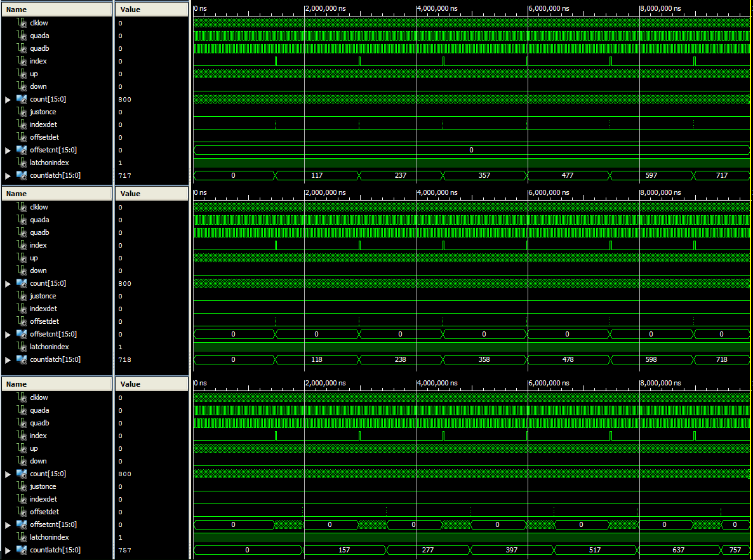Select the up signal name in bottom panel

pos(34,448)
